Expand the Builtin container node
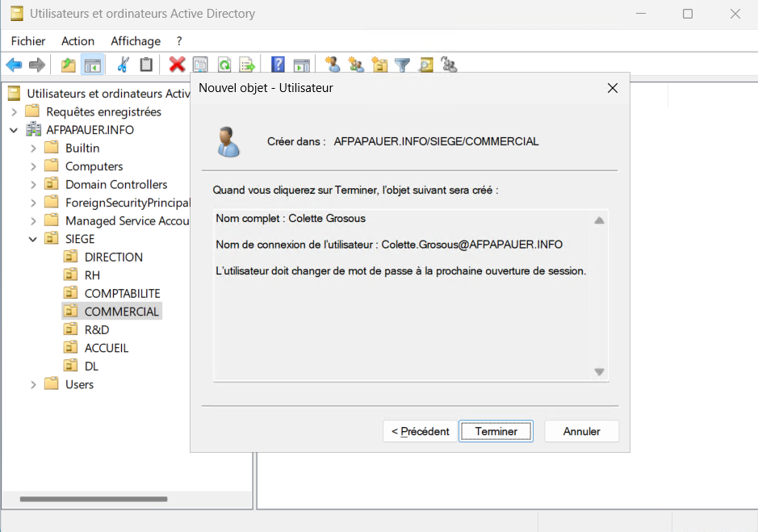 point(33,148)
